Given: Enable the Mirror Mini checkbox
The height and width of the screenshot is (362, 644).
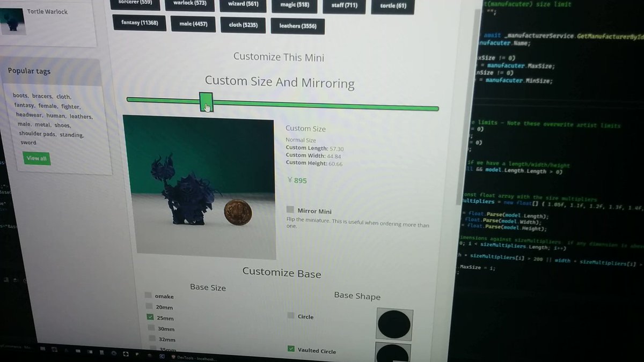Looking at the screenshot, I should coord(290,210).
